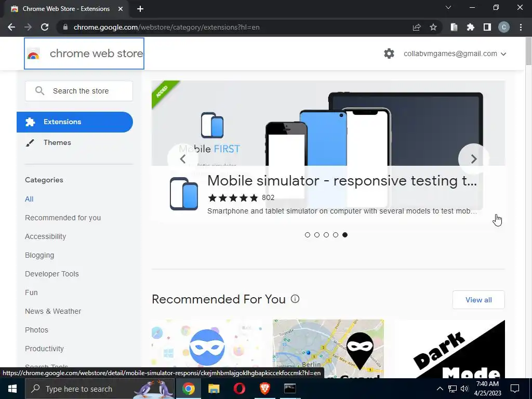Image resolution: width=532 pixels, height=399 pixels.
Task: Click the go forward arrow
Action: pos(28,27)
